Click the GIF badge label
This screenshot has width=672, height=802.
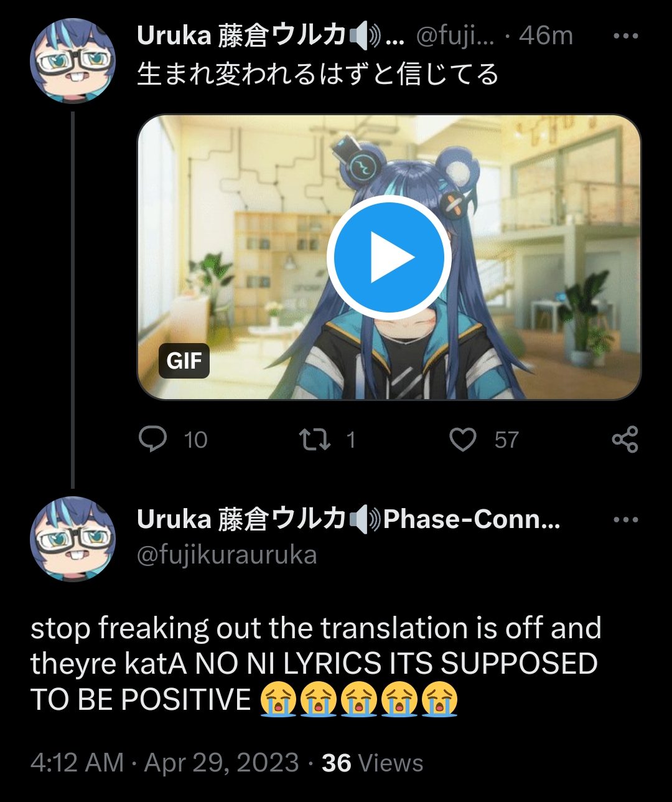pos(184,361)
